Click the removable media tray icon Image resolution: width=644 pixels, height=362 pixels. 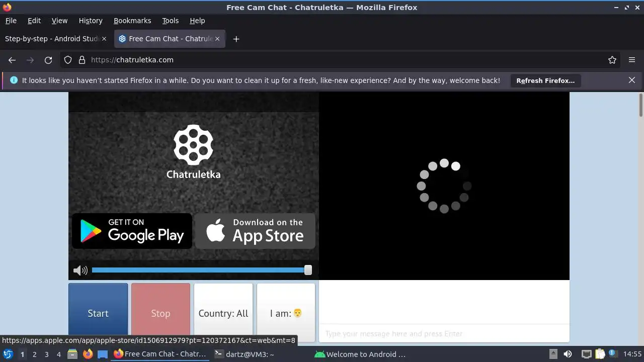click(553, 354)
